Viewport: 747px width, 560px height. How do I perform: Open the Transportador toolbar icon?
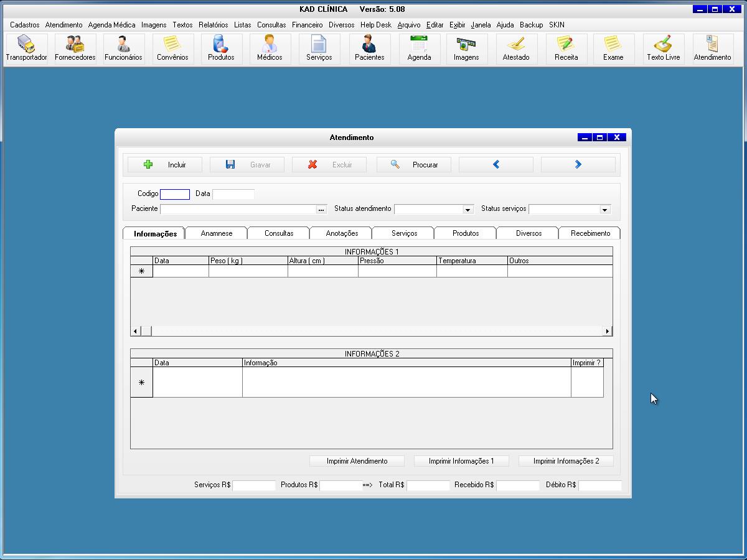[x=26, y=48]
